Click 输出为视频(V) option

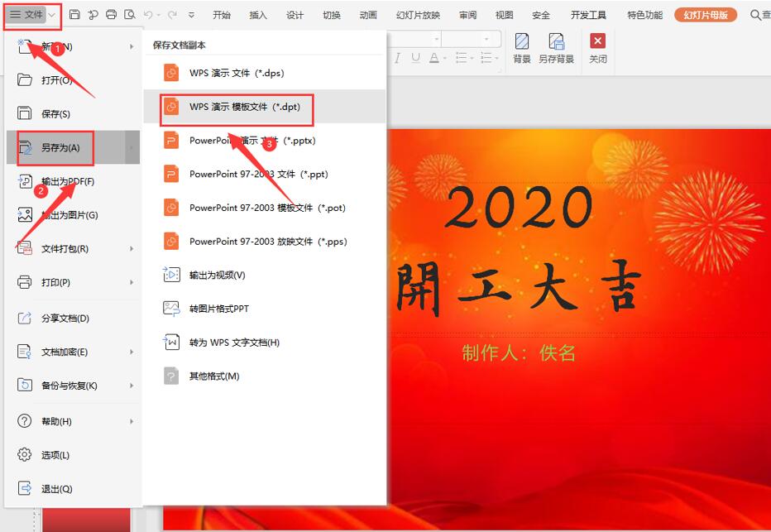[x=265, y=275]
